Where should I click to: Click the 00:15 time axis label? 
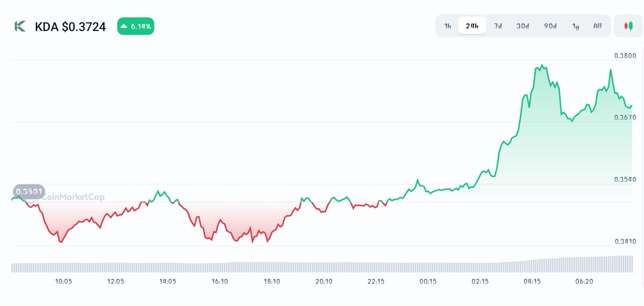[x=428, y=281]
